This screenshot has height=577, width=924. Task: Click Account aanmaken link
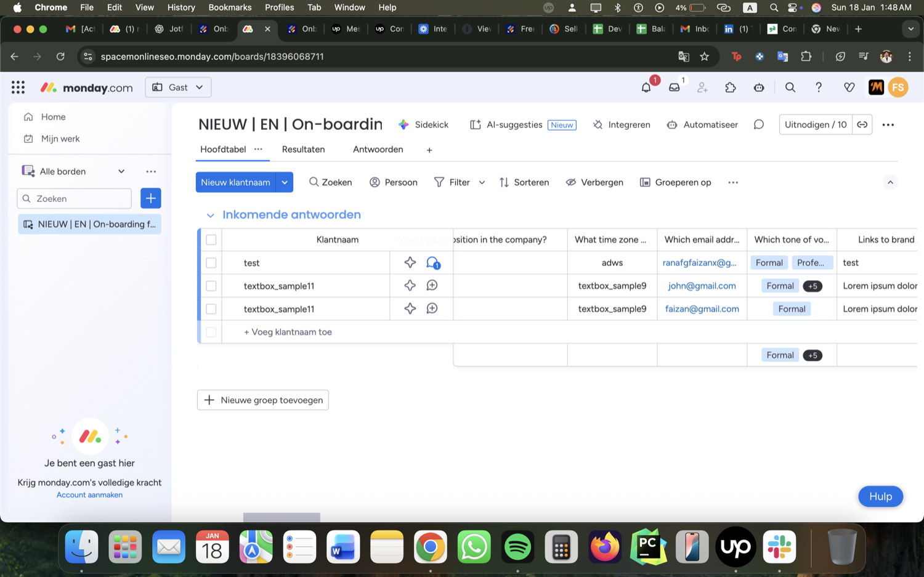pos(89,495)
